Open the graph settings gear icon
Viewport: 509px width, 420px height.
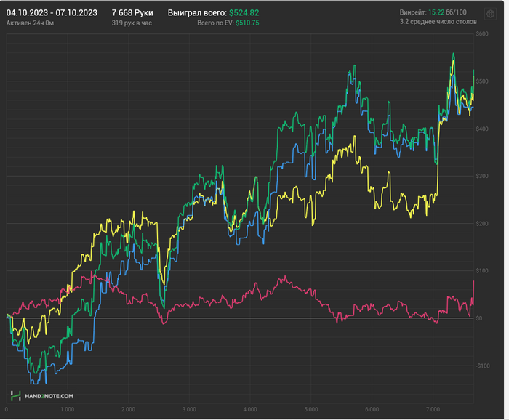[x=490, y=14]
